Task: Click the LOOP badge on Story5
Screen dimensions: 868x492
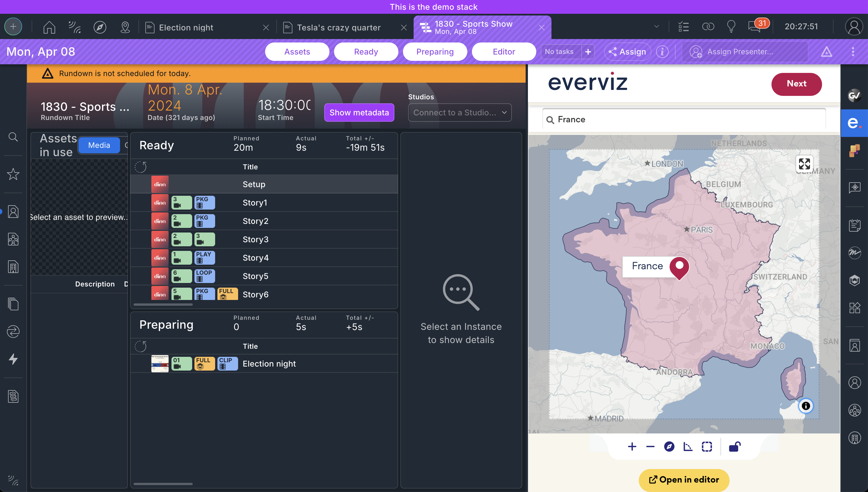Action: [x=205, y=276]
